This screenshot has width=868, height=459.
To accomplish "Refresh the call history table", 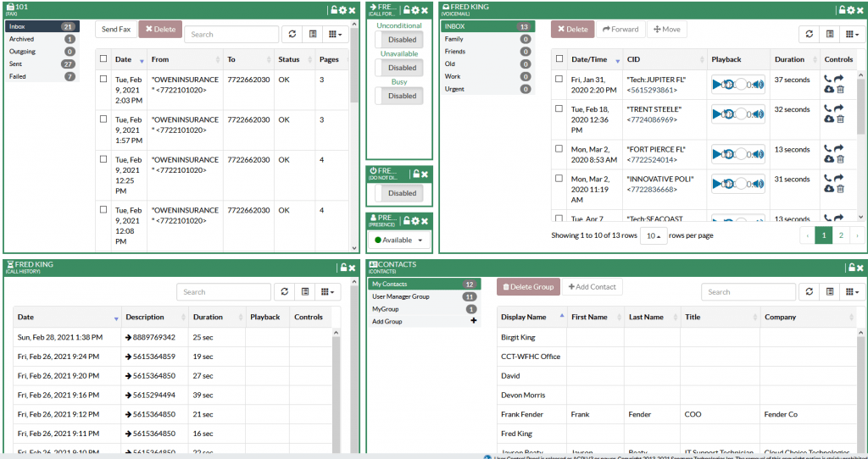I will 285,292.
